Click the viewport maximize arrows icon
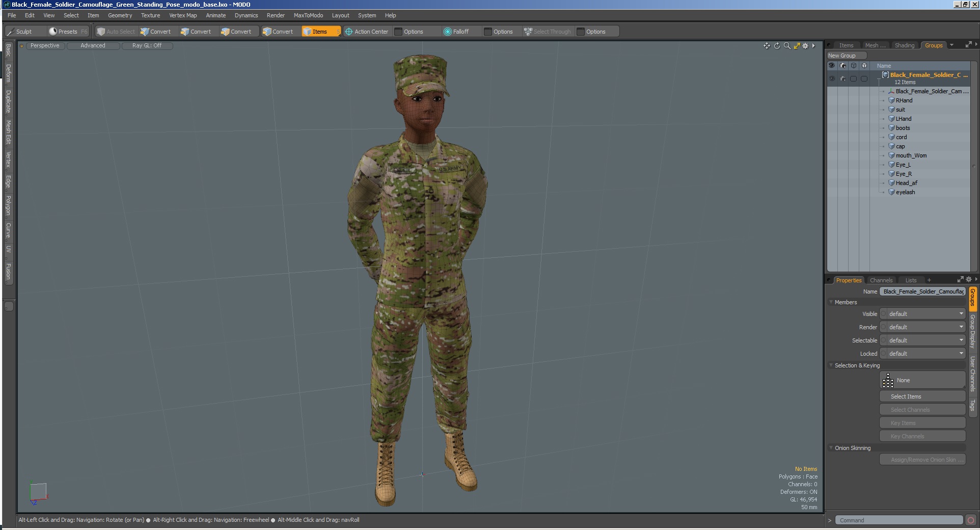The width and height of the screenshot is (980, 530). (797, 46)
